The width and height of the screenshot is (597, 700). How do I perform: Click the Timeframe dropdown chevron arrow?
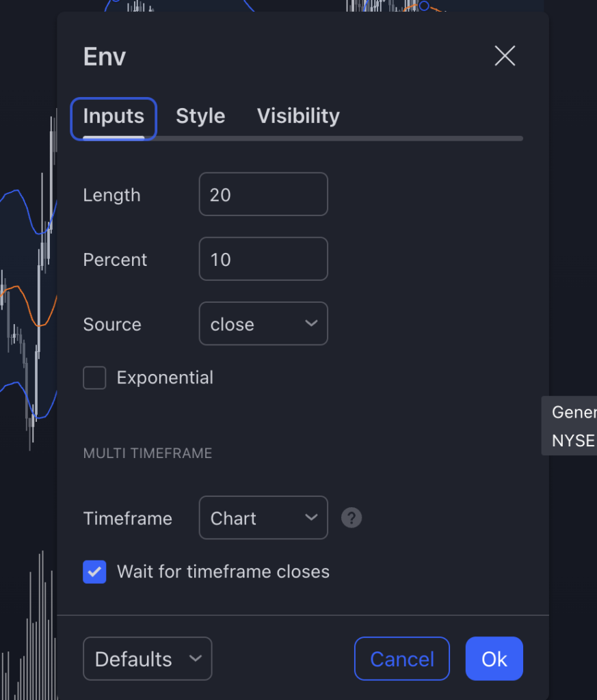311,517
